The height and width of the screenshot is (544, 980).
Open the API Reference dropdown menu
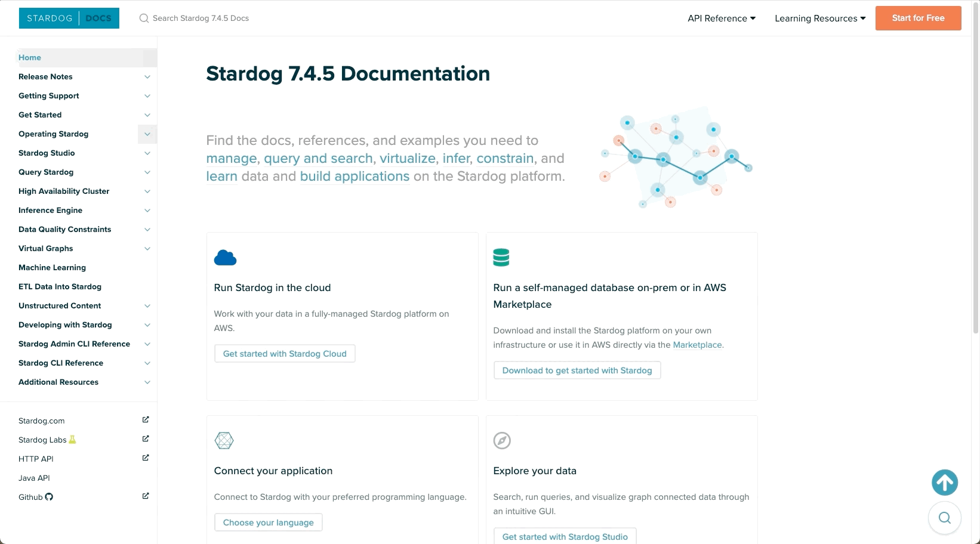(x=722, y=18)
